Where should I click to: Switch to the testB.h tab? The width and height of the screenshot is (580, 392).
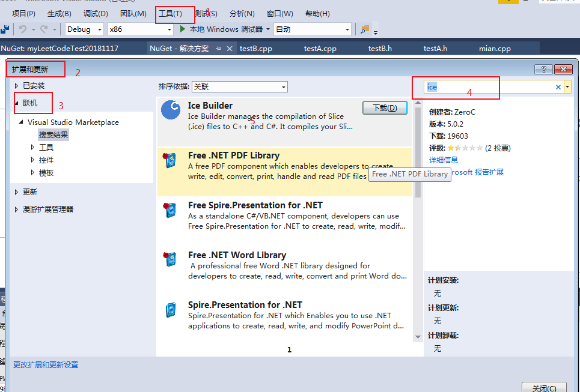380,49
